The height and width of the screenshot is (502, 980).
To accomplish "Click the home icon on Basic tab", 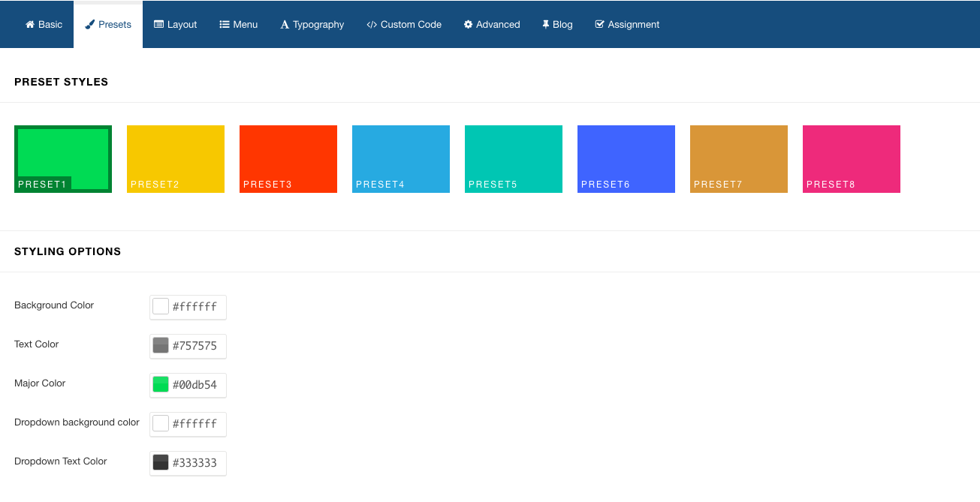I will (30, 25).
